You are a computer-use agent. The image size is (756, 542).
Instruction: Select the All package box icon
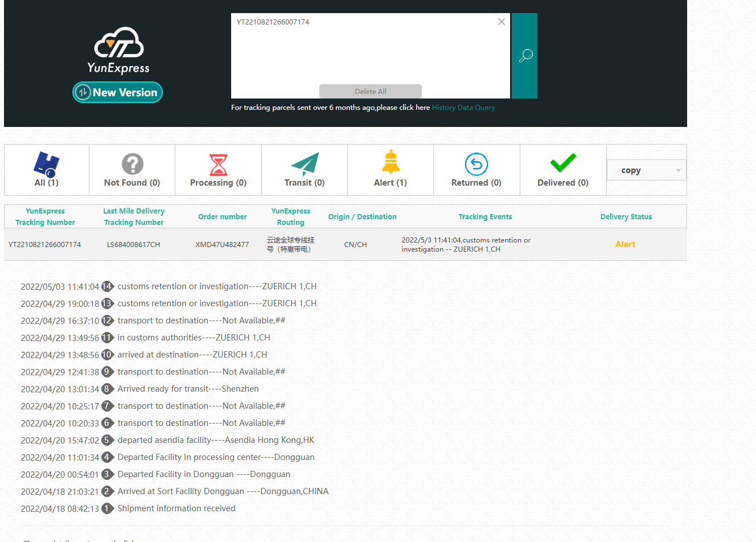click(46, 165)
